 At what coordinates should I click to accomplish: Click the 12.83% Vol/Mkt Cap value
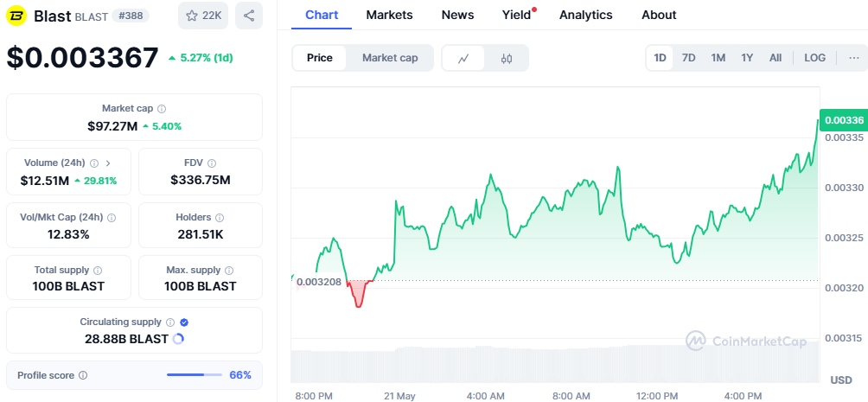coord(68,234)
